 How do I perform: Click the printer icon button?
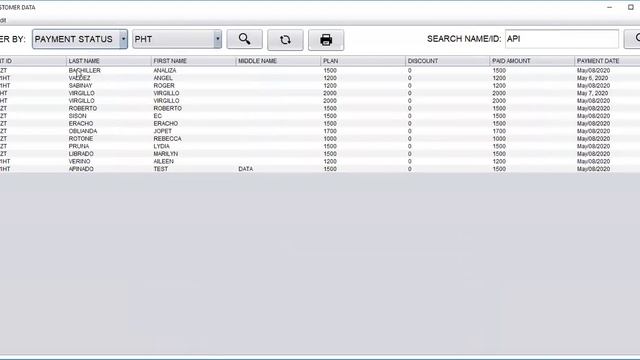click(326, 40)
